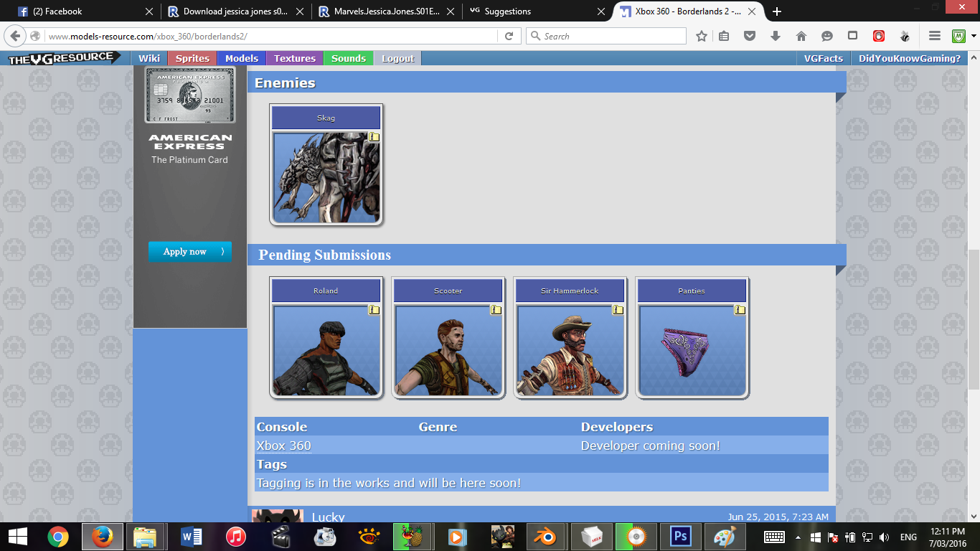The width and height of the screenshot is (980, 551).
Task: Click the bee extension icon
Action: (905, 36)
